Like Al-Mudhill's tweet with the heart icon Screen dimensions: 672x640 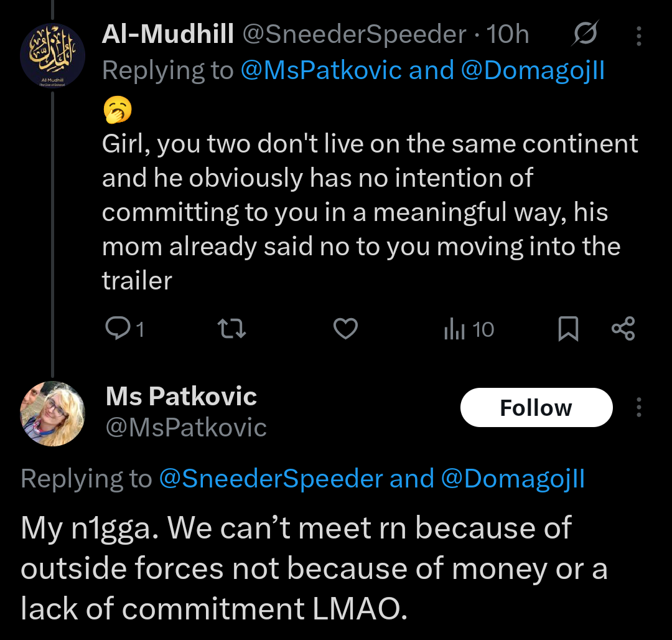click(x=345, y=329)
